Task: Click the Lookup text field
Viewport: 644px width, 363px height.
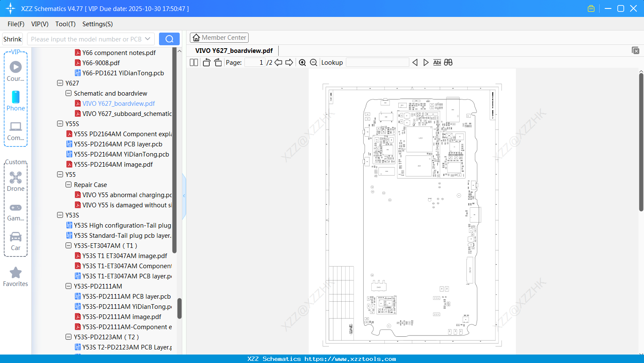Action: (x=378, y=63)
